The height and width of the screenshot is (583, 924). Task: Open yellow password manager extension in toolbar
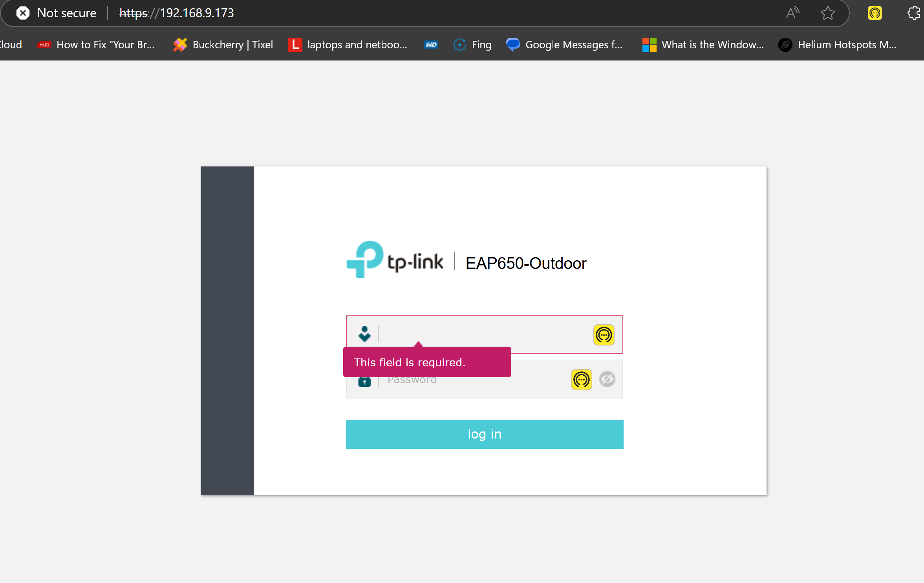[x=875, y=13]
